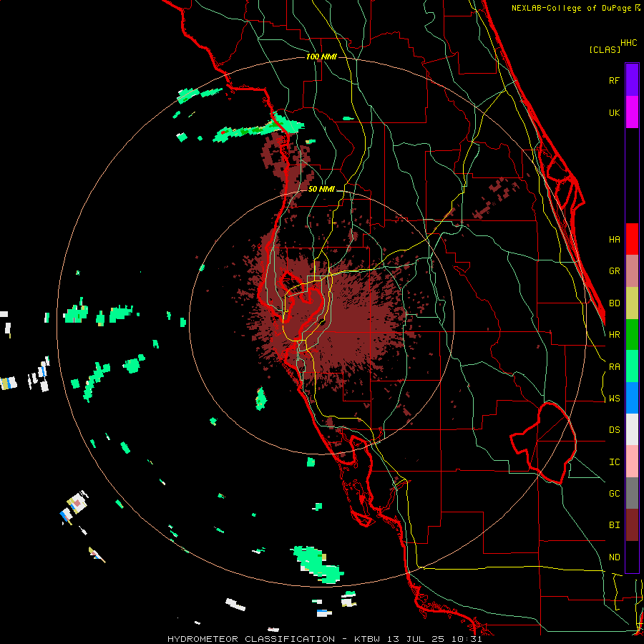Viewport: 644px width, 644px height.
Task: Click the GR legend label
Action: click(x=614, y=270)
